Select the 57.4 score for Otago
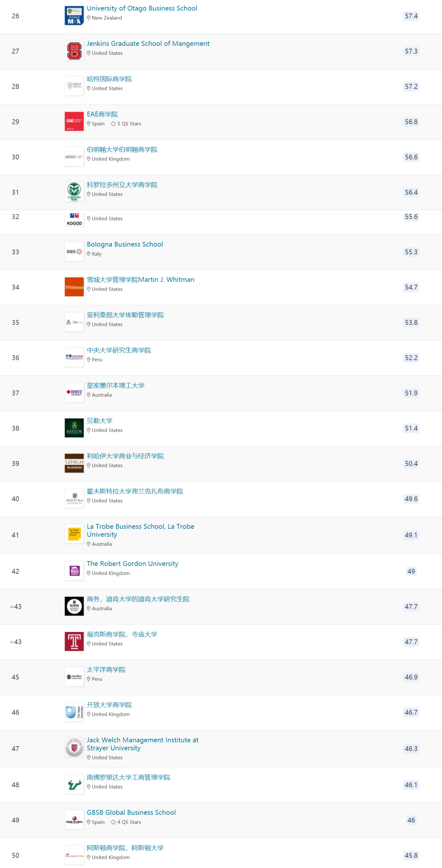442x868 pixels. click(x=411, y=16)
